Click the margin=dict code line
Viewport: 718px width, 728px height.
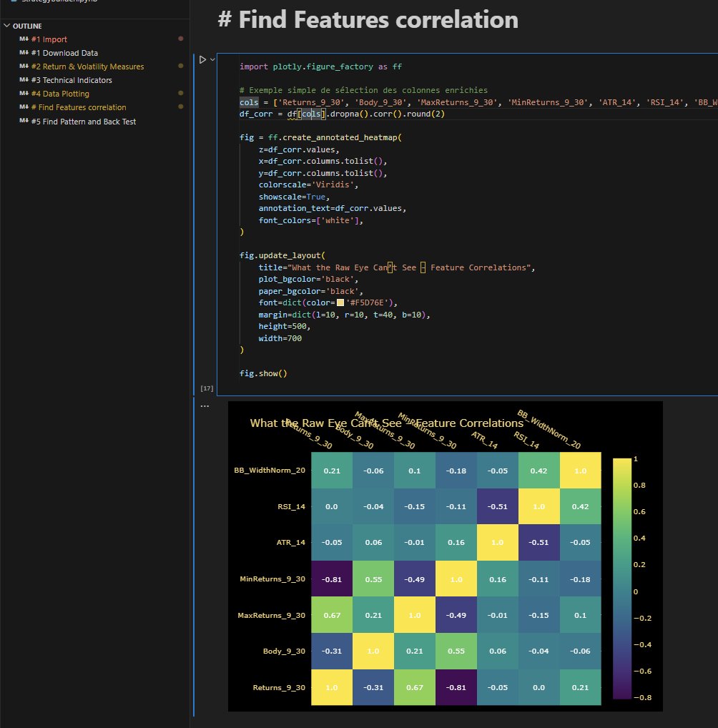pyautogui.click(x=344, y=315)
